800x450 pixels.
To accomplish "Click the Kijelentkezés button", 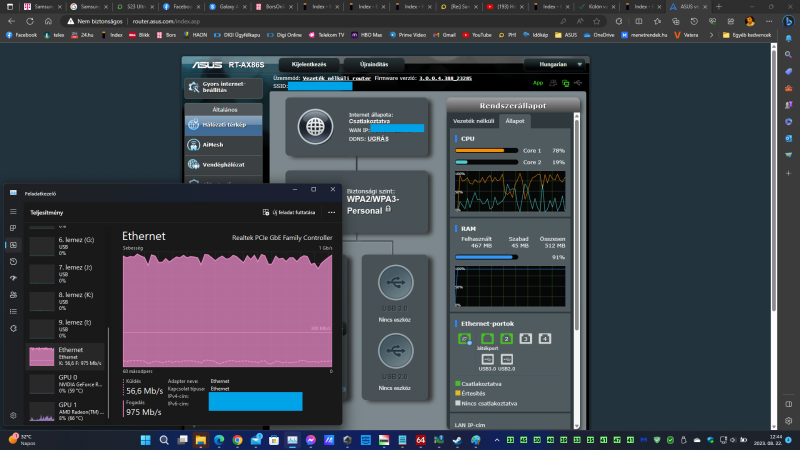I will [x=309, y=65].
